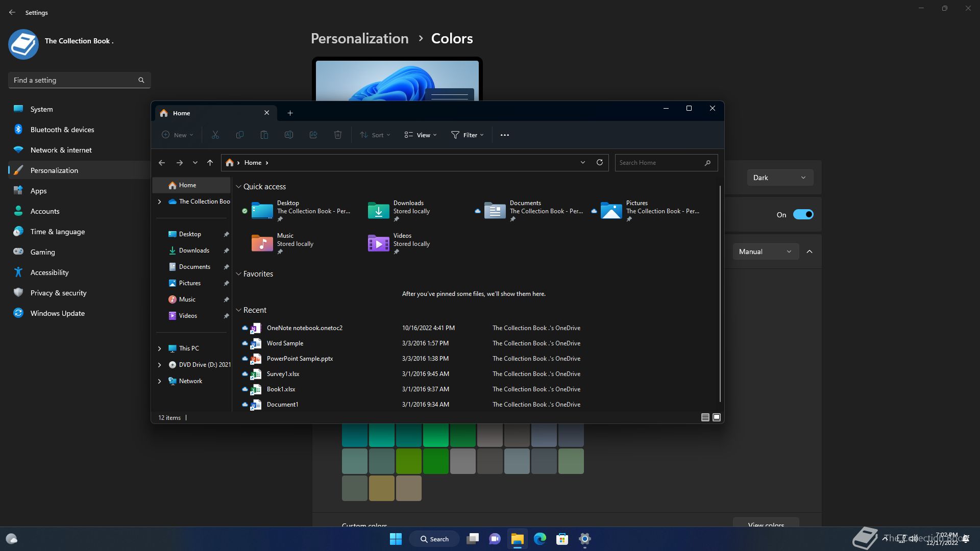980x551 pixels.
Task: Open the Windows Start menu
Action: coord(396,539)
